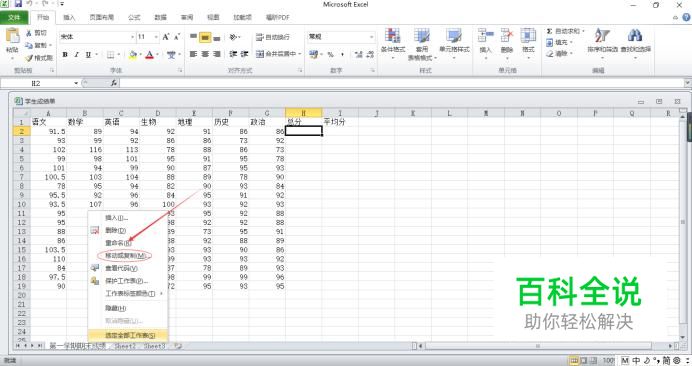
Task: Click the Save icon in quick access toolbar
Action: [x=18, y=4]
